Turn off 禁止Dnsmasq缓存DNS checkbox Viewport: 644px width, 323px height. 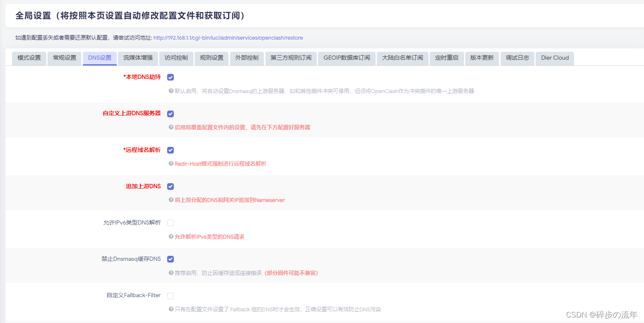170,259
